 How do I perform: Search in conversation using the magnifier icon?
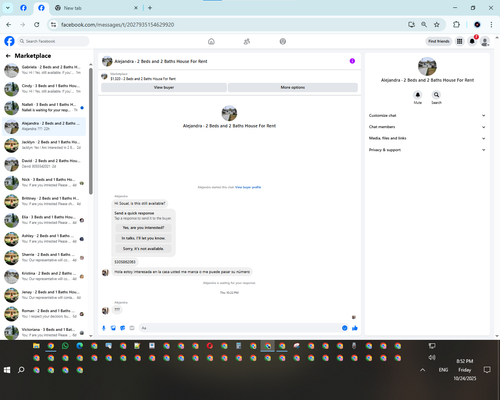point(436,95)
